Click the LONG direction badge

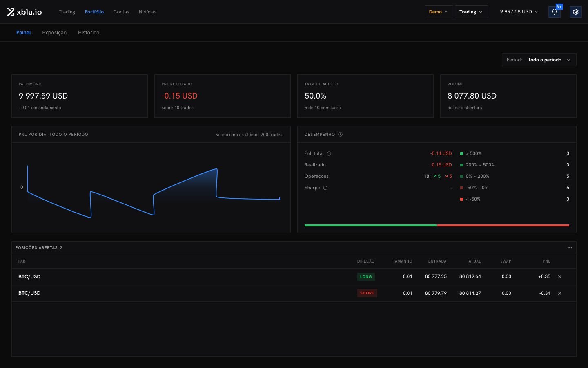click(x=366, y=277)
